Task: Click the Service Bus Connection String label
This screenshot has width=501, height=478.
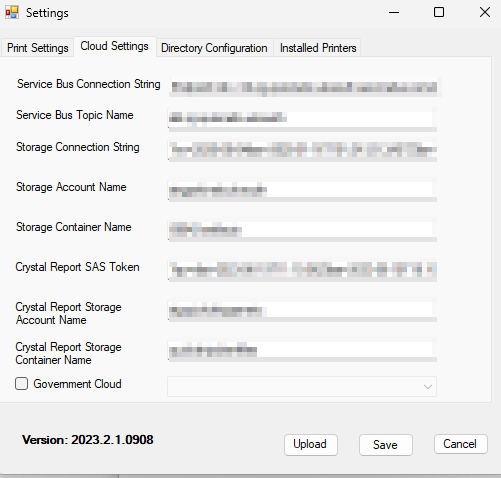Action: coord(89,84)
